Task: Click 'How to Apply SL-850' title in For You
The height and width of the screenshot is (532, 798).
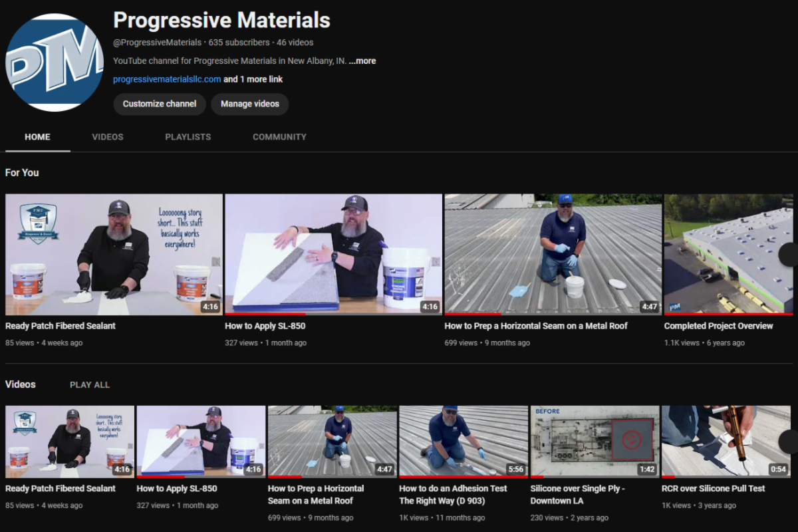Action: click(x=265, y=326)
